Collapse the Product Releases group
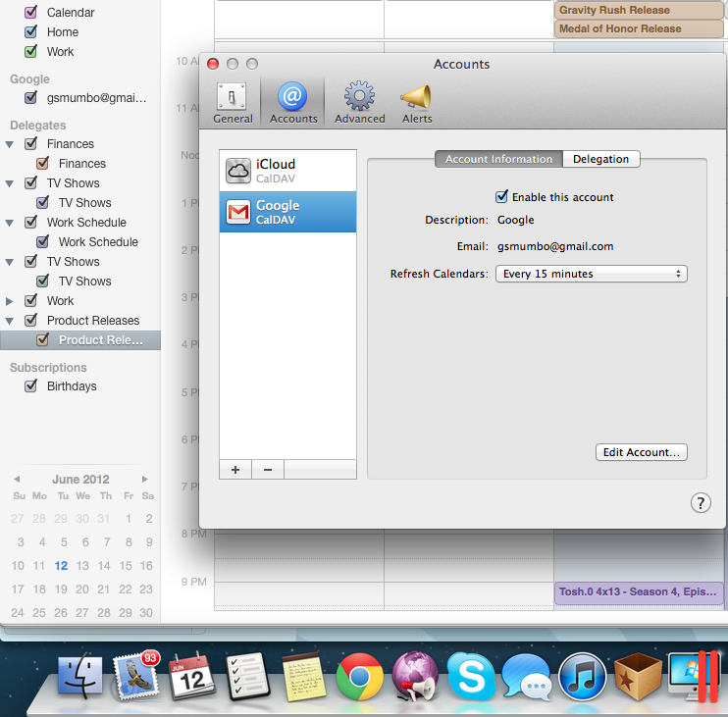Viewport: 728px width, 717px height. 9,321
